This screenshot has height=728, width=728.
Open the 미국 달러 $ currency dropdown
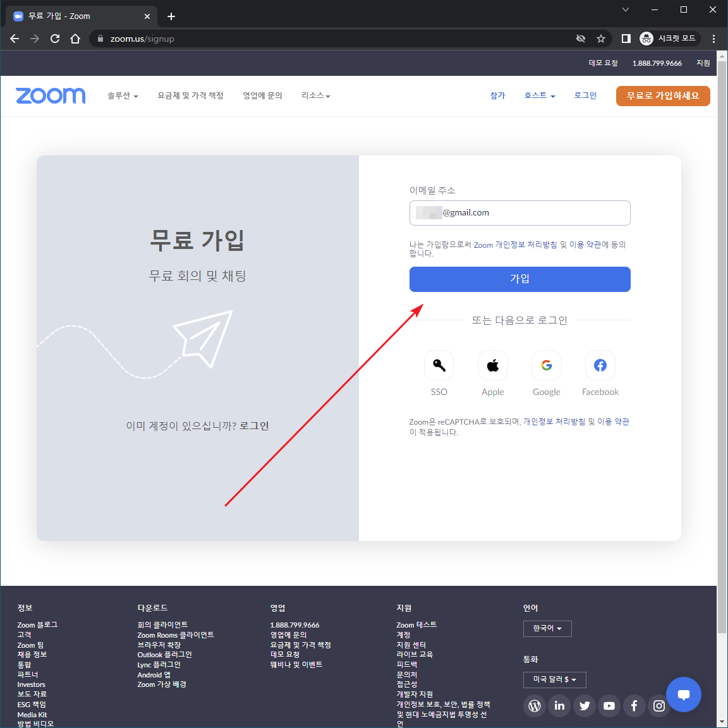pos(554,679)
